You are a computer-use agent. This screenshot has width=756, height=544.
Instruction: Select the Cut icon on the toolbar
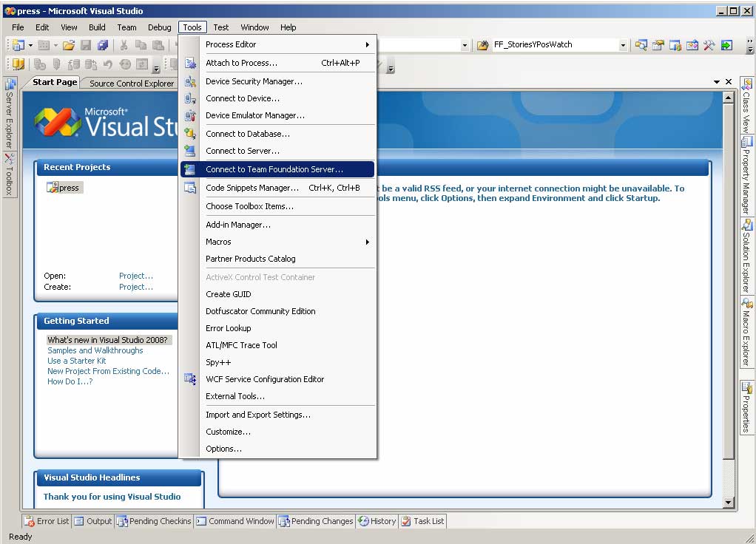pyautogui.click(x=124, y=45)
